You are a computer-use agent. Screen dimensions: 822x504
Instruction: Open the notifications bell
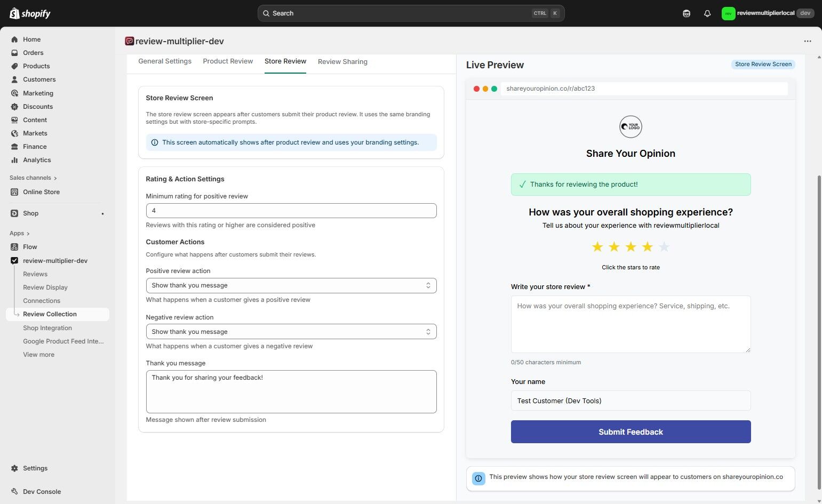point(707,13)
